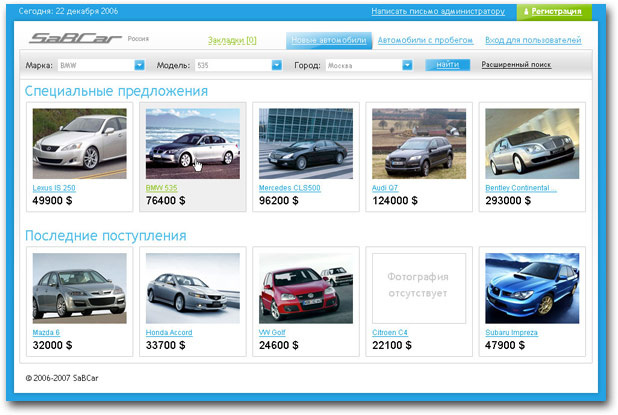The width and height of the screenshot is (618, 415).
Task: Click the 22100 $ price
Action: tap(392, 345)
